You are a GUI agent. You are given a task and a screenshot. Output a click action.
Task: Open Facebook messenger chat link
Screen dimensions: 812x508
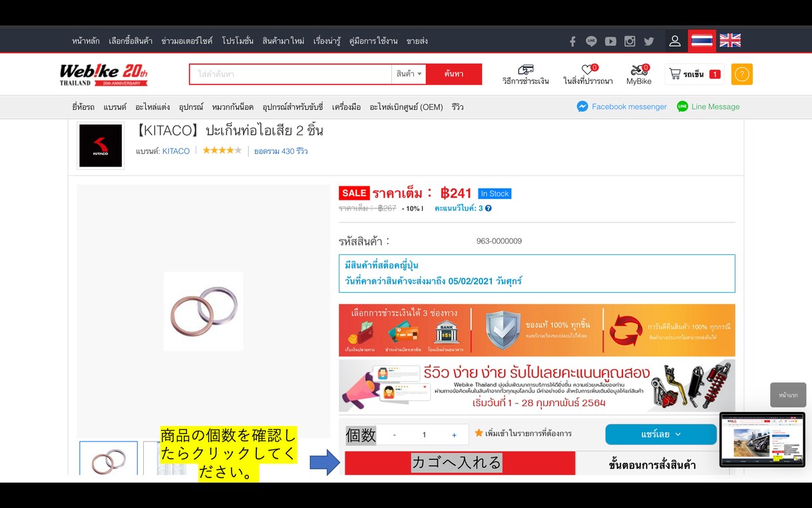(622, 107)
